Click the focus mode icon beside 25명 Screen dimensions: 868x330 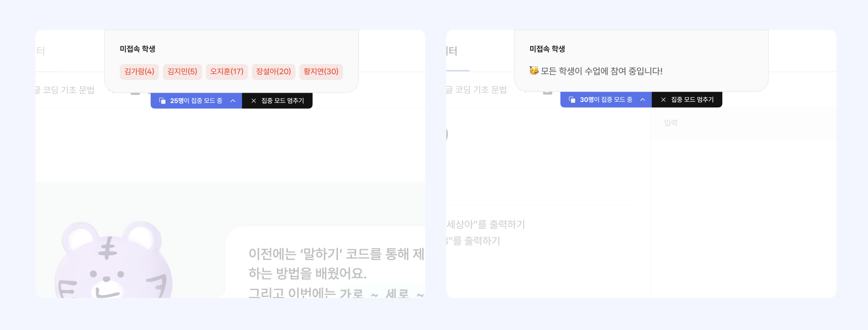(162, 101)
